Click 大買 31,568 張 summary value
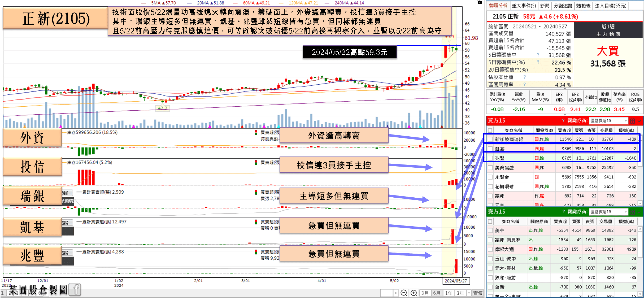The width and height of the screenshot is (644, 304). point(608,57)
